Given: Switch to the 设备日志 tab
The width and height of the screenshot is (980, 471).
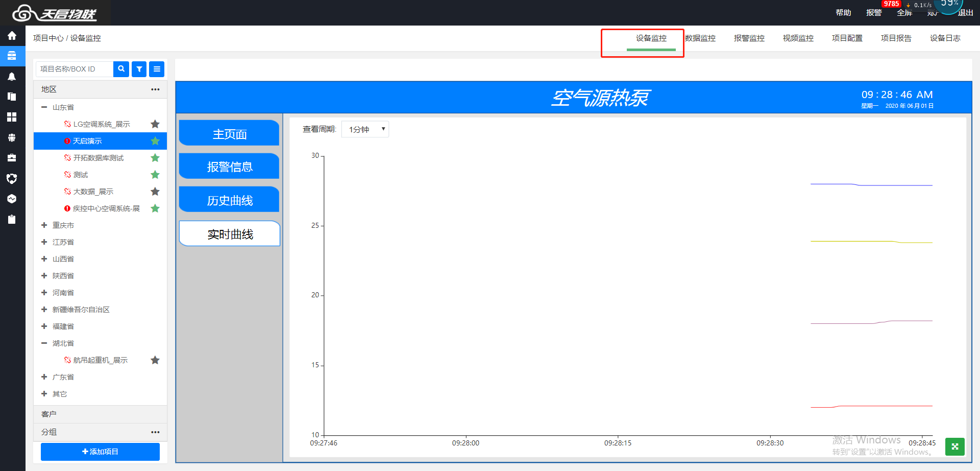Looking at the screenshot, I should (x=945, y=38).
